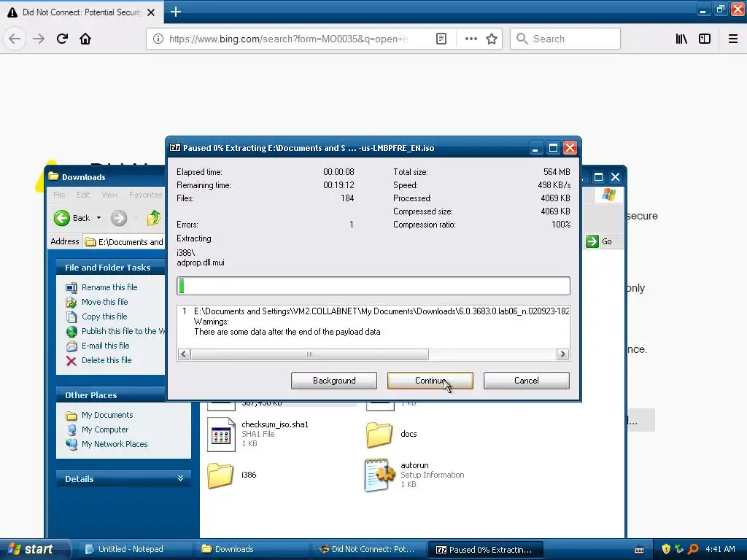747x560 pixels.
Task: Click the on-screen keyboard taskbar icon
Action: point(639,550)
